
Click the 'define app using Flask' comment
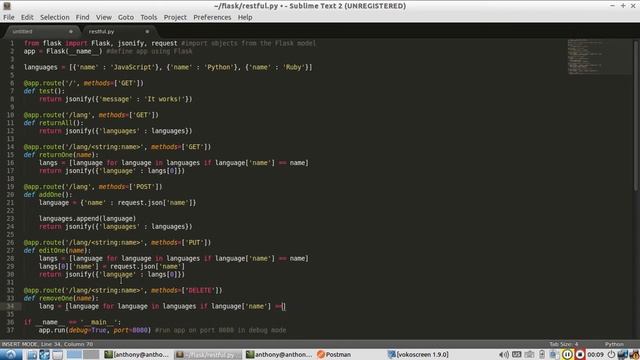pyautogui.click(x=149, y=51)
